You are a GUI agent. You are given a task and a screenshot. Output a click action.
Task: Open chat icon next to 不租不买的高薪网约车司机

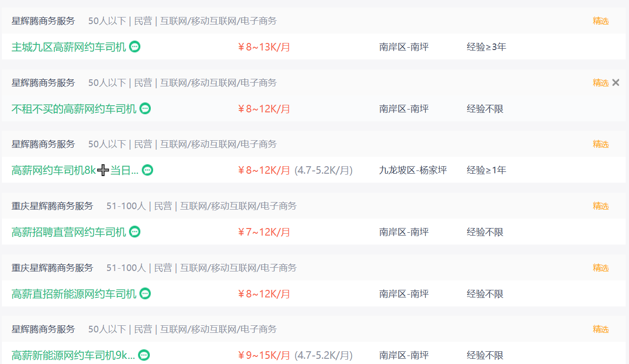click(x=145, y=109)
